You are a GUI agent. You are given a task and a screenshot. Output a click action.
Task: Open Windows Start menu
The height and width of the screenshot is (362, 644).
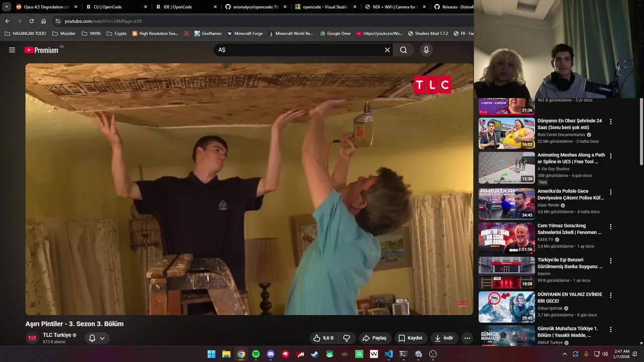[211, 354]
